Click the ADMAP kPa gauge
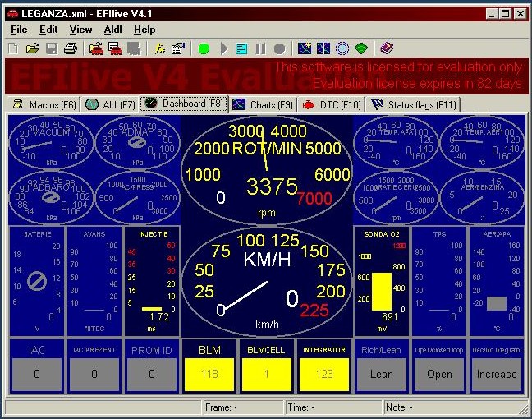Viewport: 532px width, 419px height. coord(137,143)
